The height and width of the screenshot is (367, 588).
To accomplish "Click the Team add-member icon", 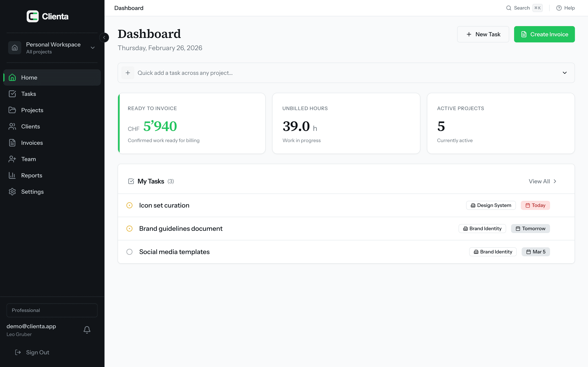I will point(12,159).
